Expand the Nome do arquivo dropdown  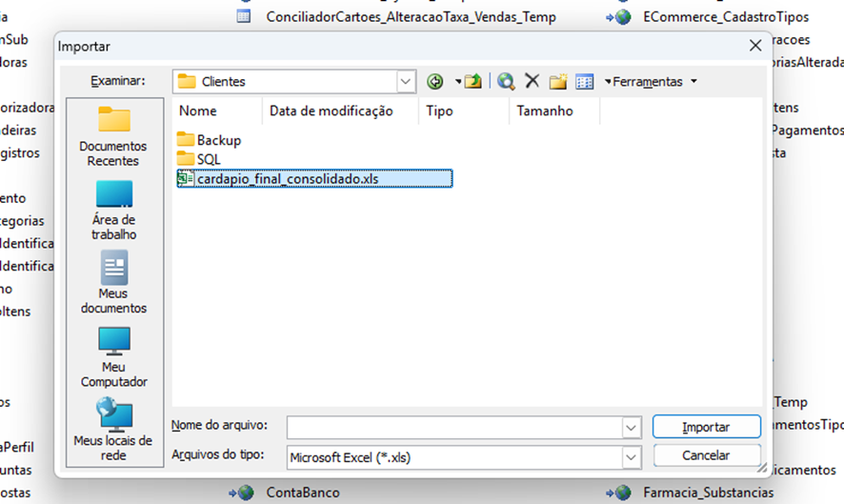632,428
